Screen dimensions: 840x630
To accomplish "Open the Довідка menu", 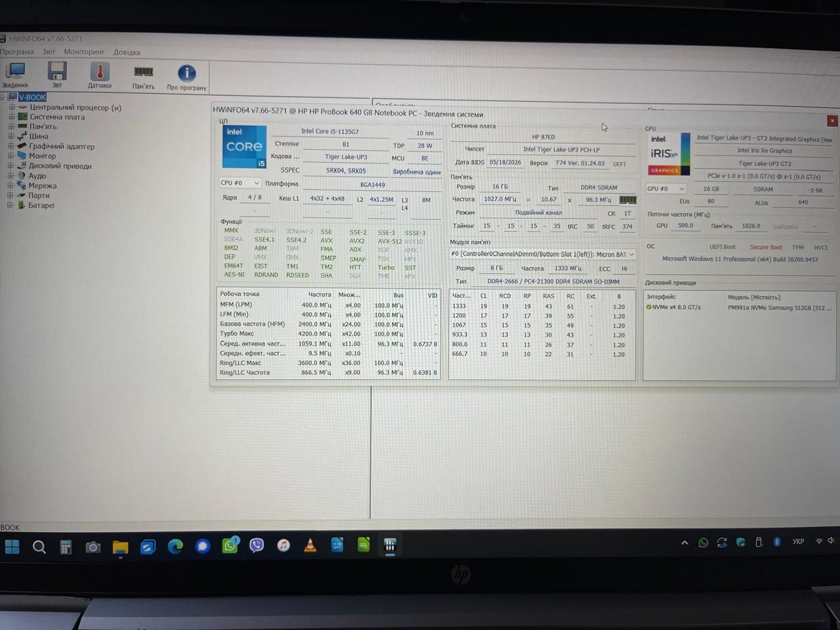I will 127,52.
